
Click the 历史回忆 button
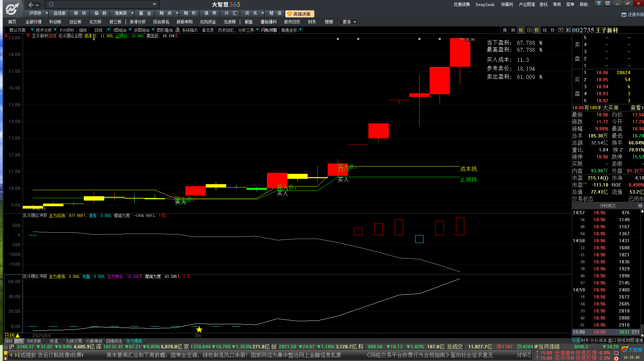point(226,30)
